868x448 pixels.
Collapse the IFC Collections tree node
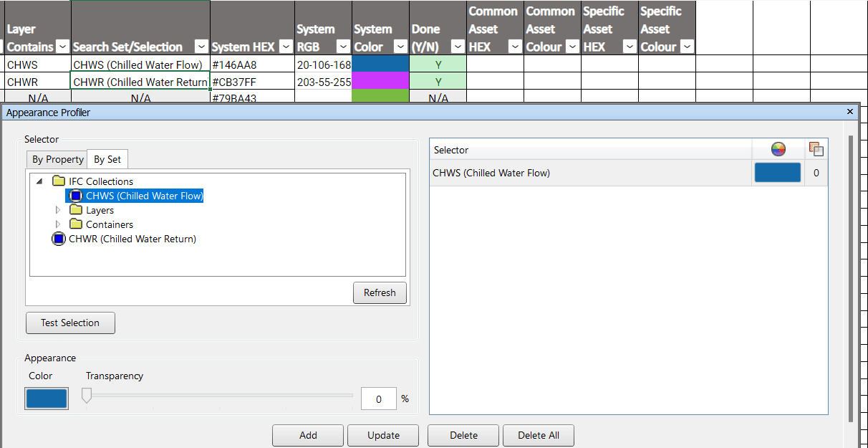click(x=39, y=181)
